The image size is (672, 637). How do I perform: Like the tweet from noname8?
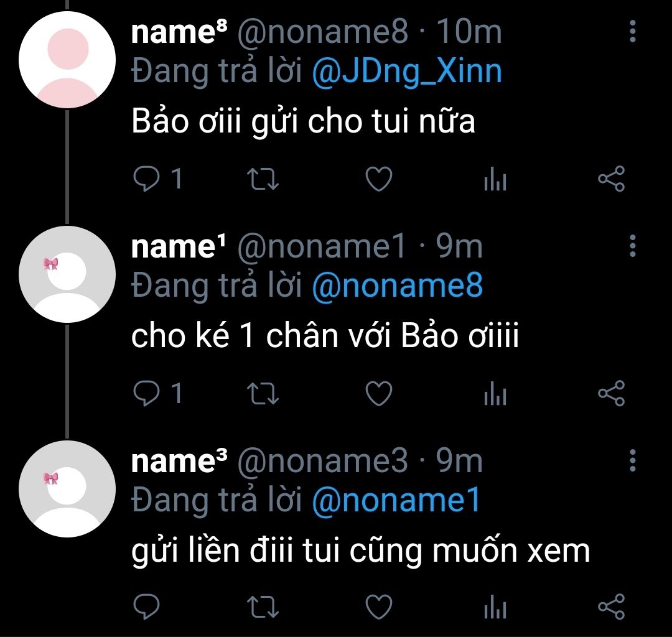[378, 180]
